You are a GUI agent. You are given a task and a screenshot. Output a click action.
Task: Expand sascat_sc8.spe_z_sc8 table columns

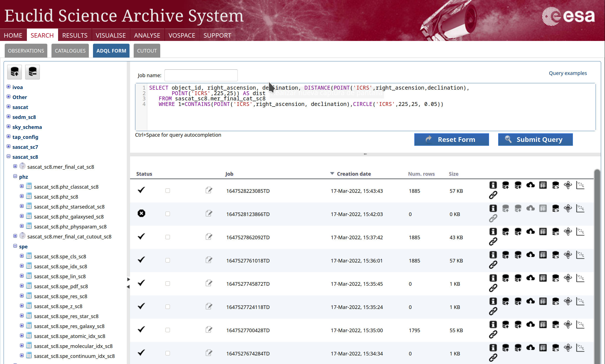click(x=22, y=306)
